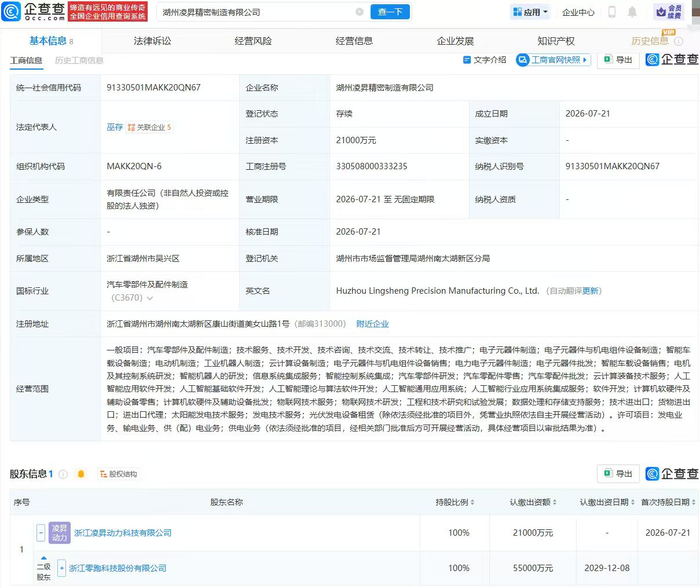700x588 pixels.
Task: Open 工商官网快照 button
Action: tap(553, 60)
